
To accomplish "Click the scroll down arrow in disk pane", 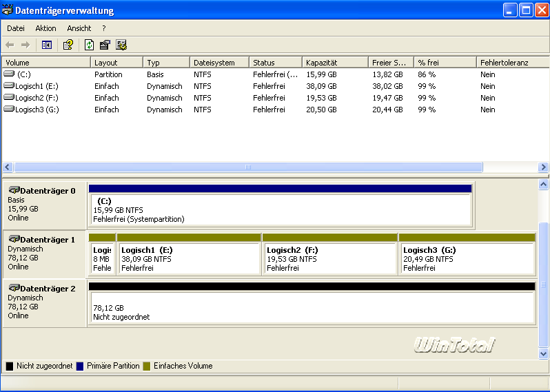I will pyautogui.click(x=543, y=353).
